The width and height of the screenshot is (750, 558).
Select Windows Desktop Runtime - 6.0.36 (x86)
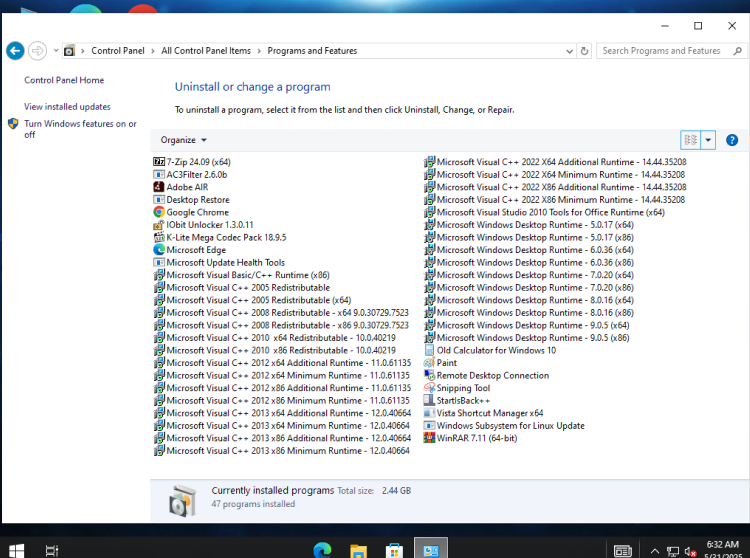point(529,262)
